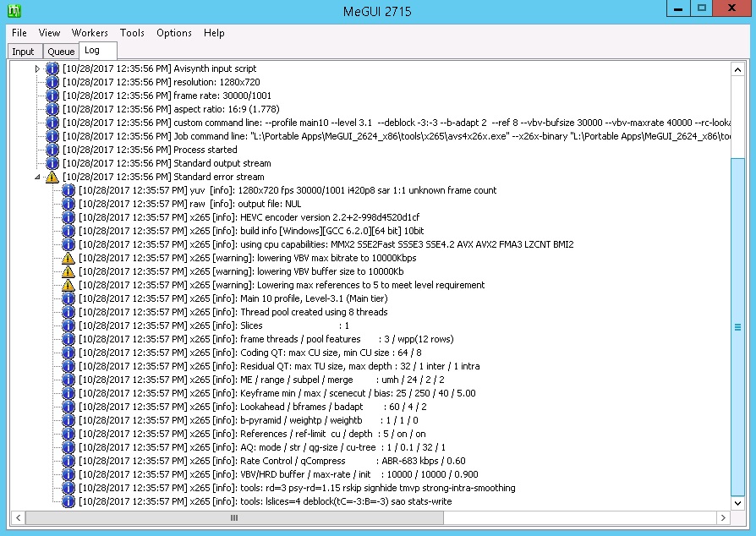Select the VBV/HRD buffer log row
Viewport: 756px width, 536px height.
pyautogui.click(x=279, y=474)
